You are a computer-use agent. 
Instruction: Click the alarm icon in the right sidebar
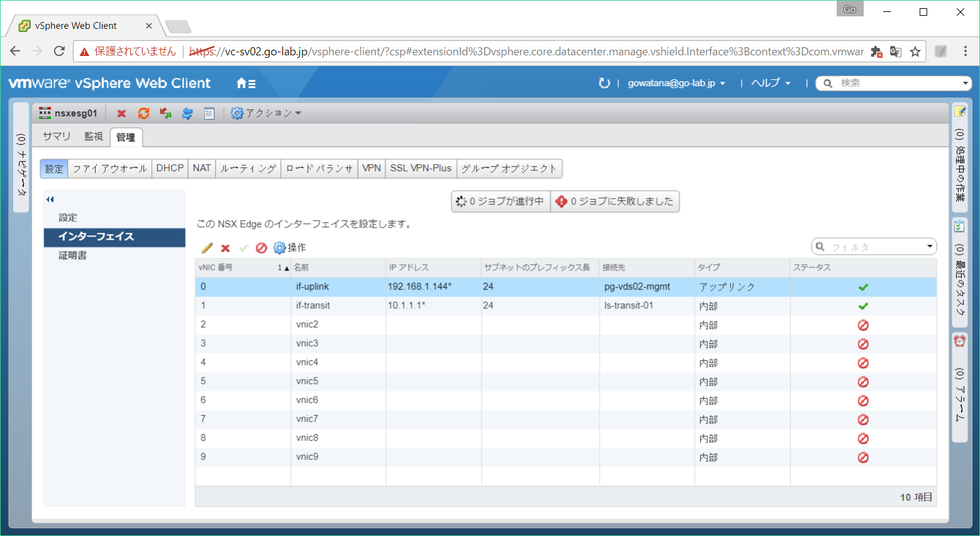(960, 341)
